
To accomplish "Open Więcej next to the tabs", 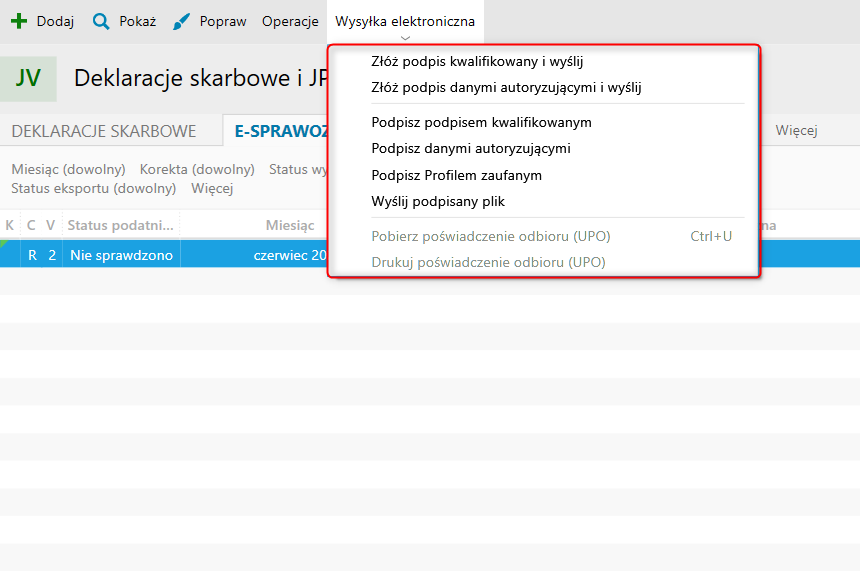I will [796, 131].
